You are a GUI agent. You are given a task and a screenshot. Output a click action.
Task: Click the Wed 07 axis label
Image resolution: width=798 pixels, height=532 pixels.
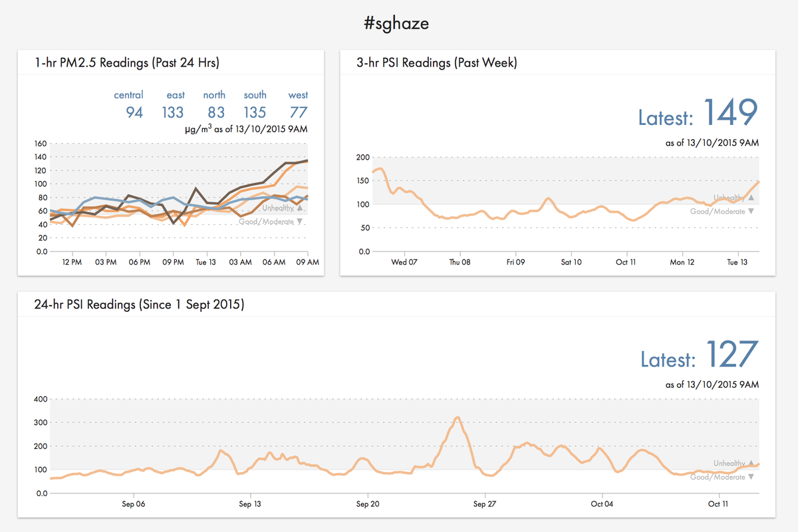(x=404, y=263)
